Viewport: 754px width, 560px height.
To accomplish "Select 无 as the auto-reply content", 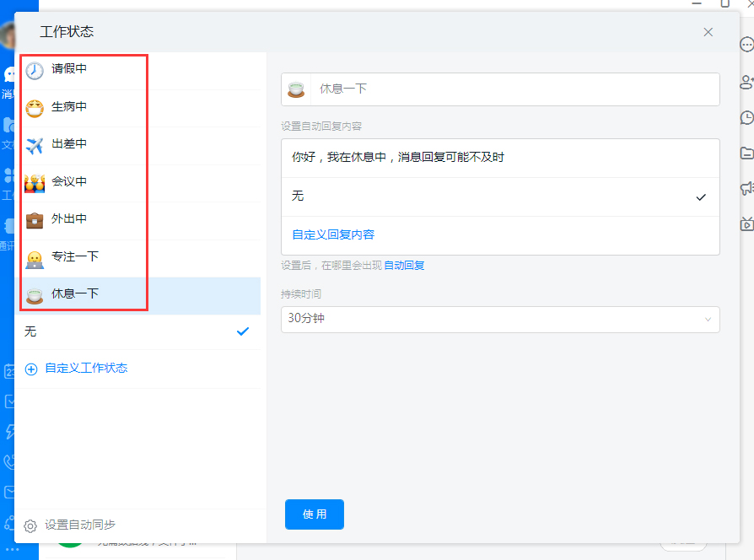I will click(x=500, y=196).
